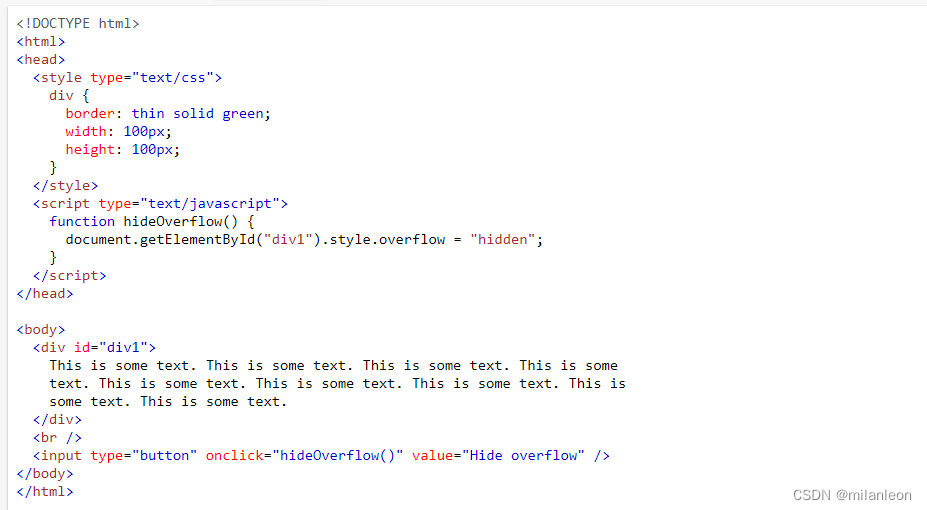927x510 pixels.
Task: Select the "hidden" string literal
Action: click(503, 239)
